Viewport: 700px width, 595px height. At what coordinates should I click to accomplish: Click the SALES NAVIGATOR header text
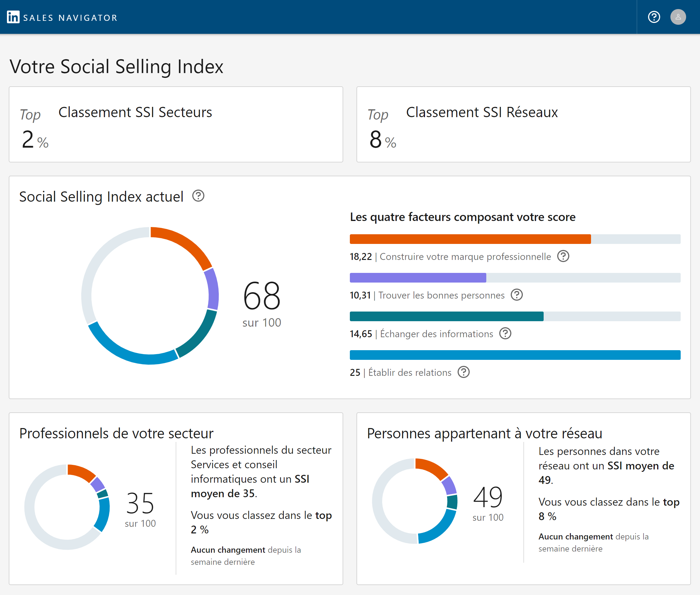coord(70,18)
